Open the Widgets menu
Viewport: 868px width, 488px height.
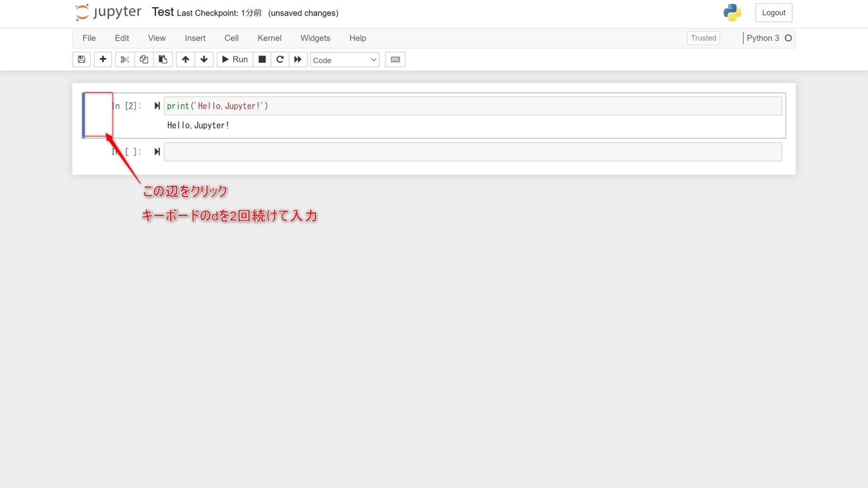pyautogui.click(x=315, y=38)
